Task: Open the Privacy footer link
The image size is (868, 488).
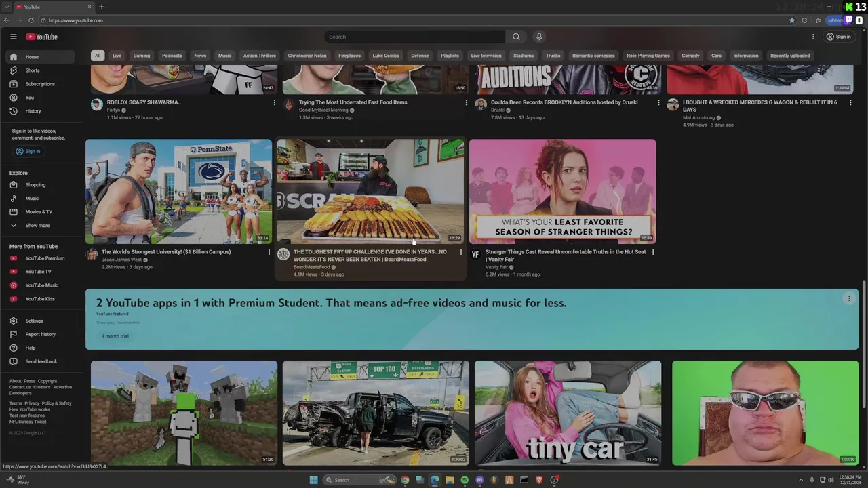Action: (32, 403)
